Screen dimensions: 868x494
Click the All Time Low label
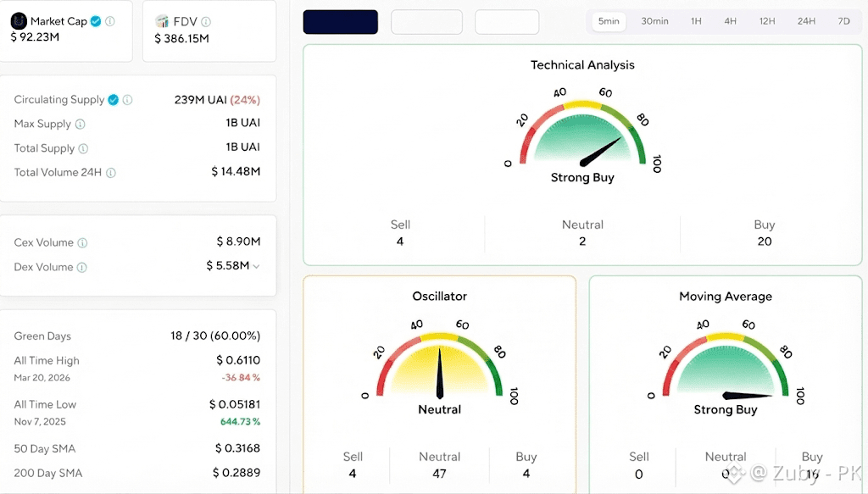point(46,404)
